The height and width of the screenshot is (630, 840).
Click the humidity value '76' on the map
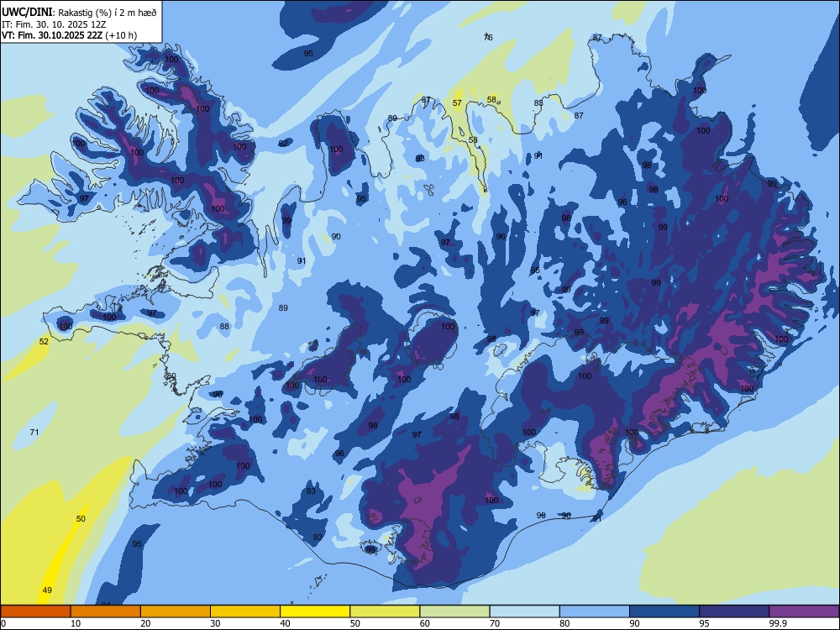coord(488,37)
